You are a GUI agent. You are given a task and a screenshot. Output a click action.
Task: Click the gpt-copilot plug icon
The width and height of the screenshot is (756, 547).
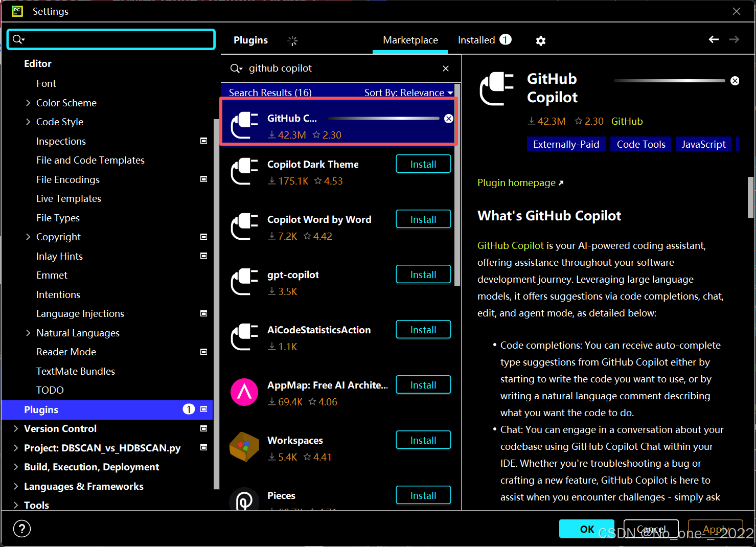tap(244, 282)
